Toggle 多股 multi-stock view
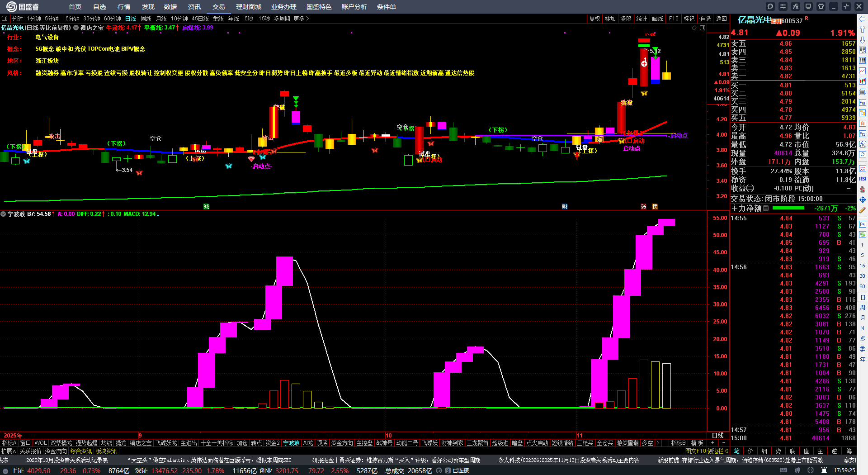The image size is (868, 475). coord(626,19)
